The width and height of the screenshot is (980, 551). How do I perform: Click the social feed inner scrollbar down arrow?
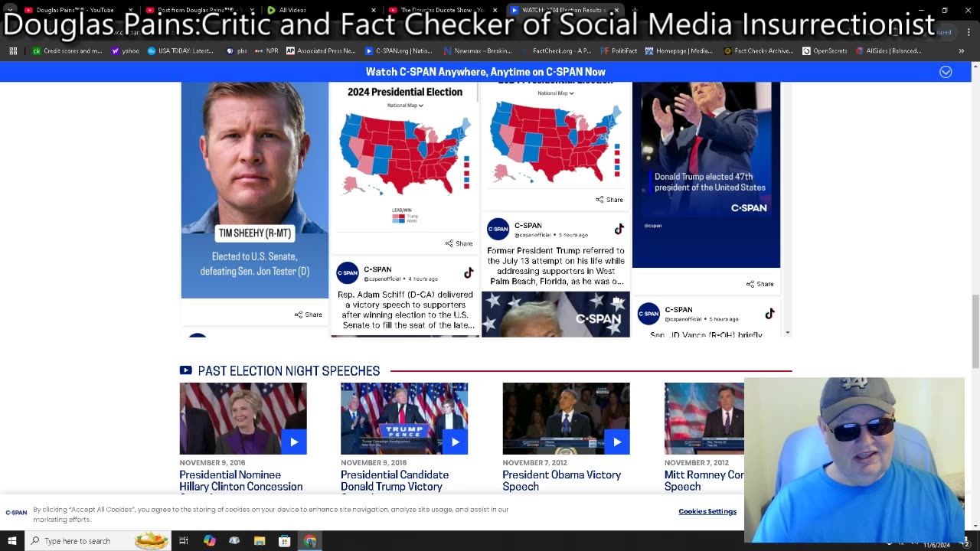coord(788,333)
